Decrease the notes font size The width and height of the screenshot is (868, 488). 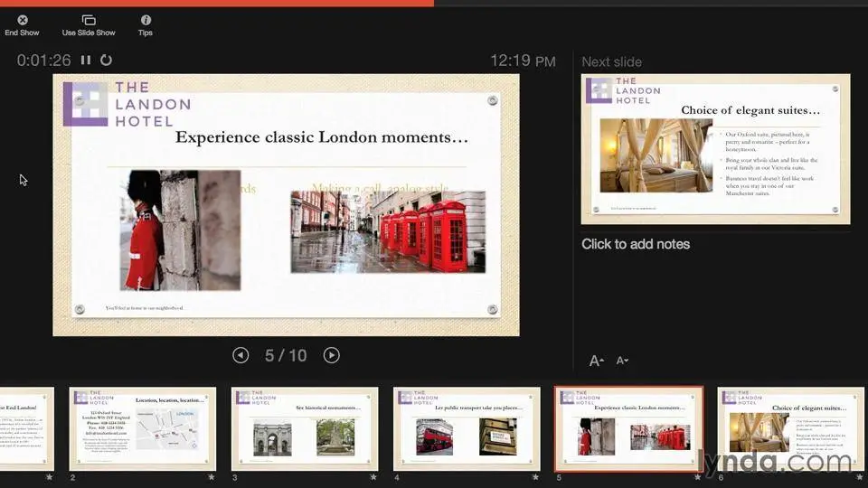[622, 361]
